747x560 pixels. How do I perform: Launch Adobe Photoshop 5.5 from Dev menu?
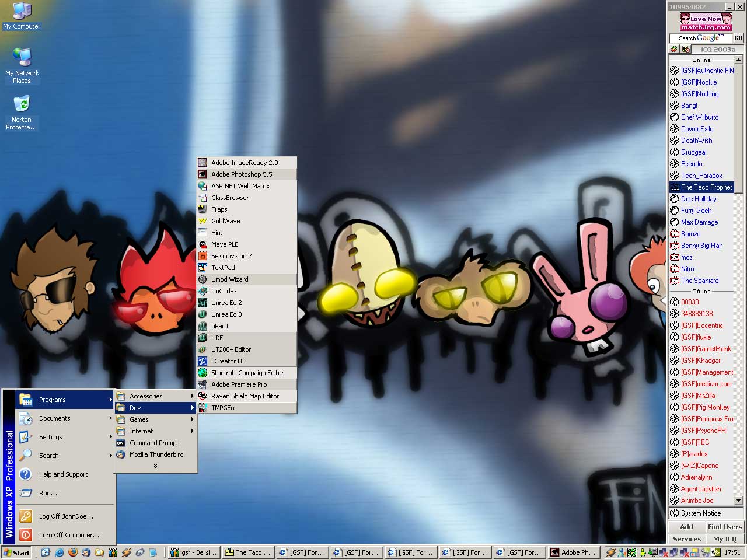pos(247,174)
